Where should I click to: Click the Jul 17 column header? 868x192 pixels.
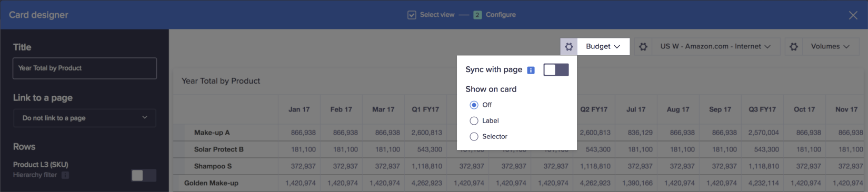(636, 109)
